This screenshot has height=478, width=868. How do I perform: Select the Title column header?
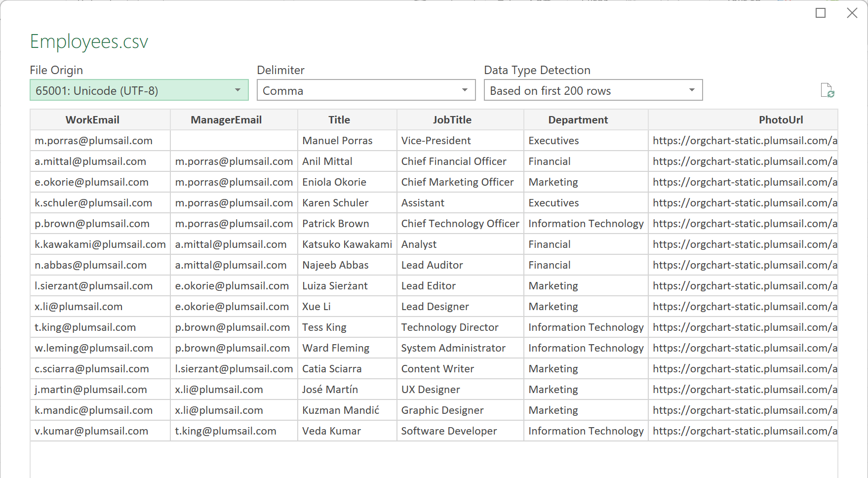(x=348, y=119)
